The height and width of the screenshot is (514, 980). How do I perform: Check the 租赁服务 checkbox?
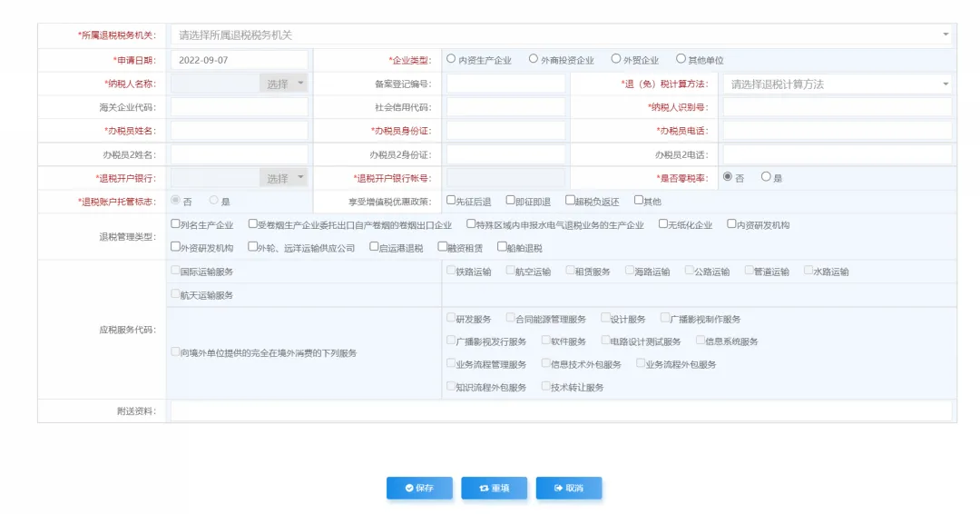[570, 271]
